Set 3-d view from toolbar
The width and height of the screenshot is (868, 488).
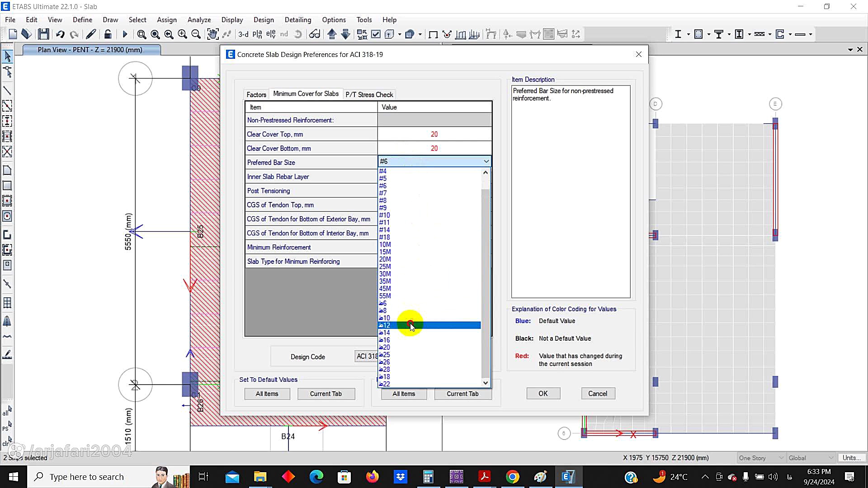point(243,34)
